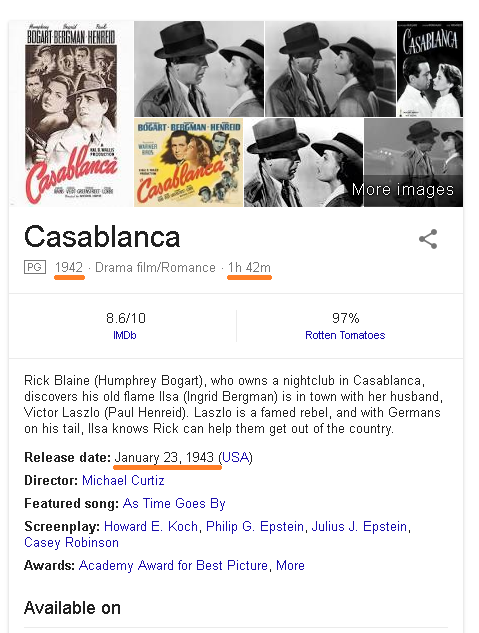Viewport: 479px width, 633px height.
Task: Click the Julius J. Epstein link
Action: (359, 526)
